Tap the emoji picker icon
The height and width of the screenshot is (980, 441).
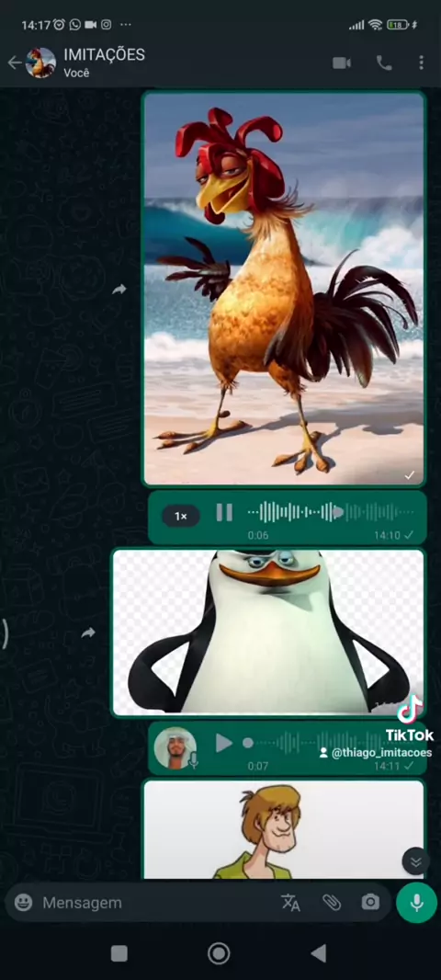(23, 902)
